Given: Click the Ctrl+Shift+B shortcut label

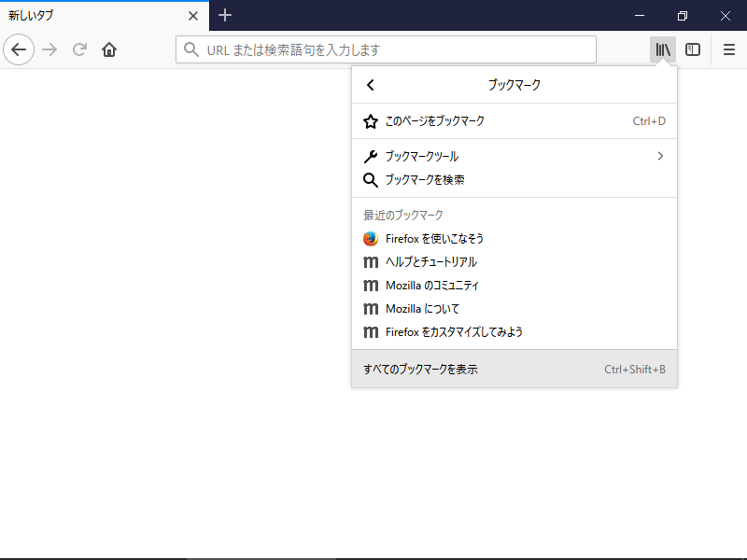Looking at the screenshot, I should (635, 369).
